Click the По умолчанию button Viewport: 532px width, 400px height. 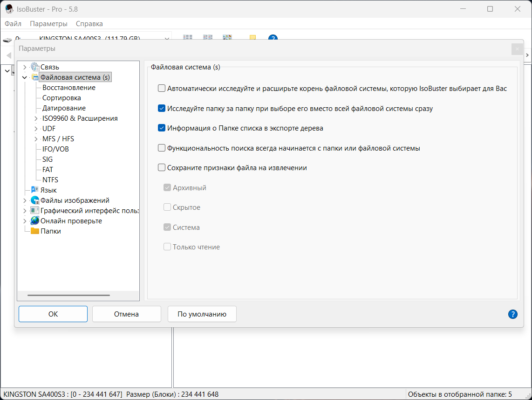[202, 314]
